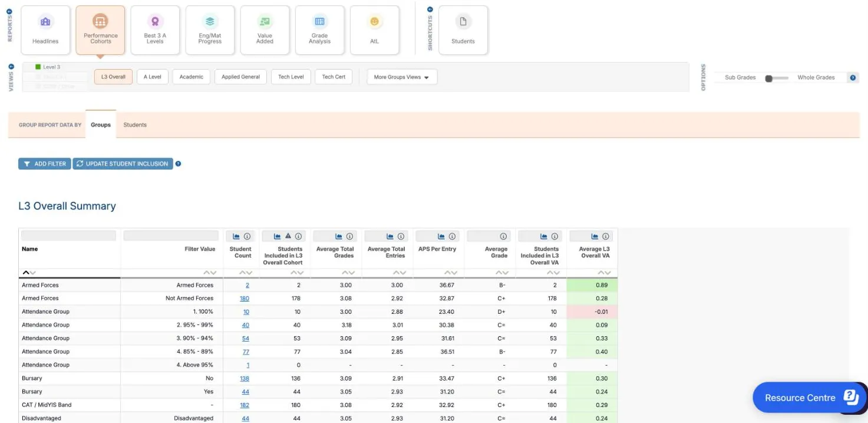Sort table by Name column arrows
The height and width of the screenshot is (423, 868).
tap(29, 273)
